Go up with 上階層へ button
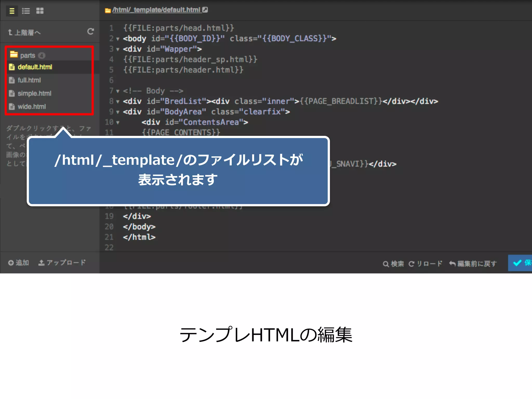Viewport: 532px width, 399px height. [24, 32]
